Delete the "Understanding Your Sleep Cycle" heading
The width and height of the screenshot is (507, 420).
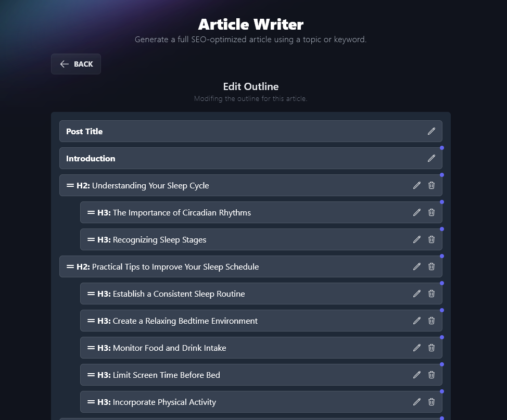(432, 185)
